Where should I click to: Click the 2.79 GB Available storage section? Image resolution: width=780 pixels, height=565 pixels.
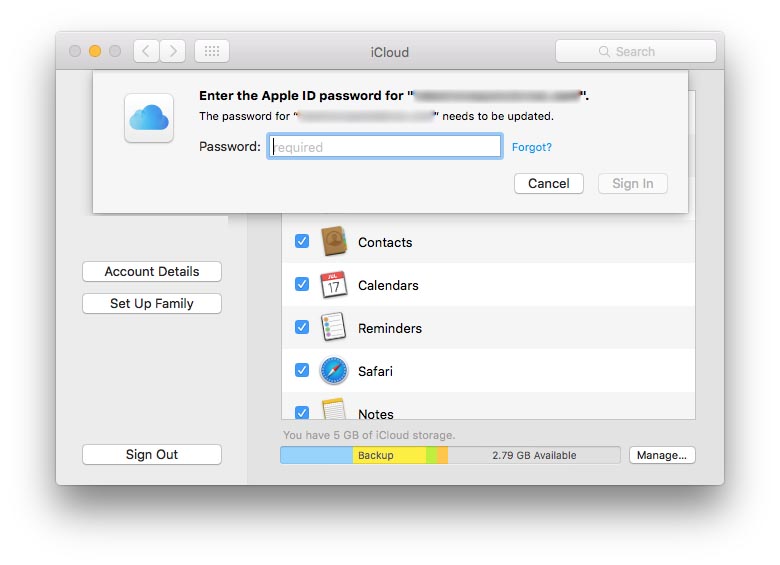(x=534, y=455)
